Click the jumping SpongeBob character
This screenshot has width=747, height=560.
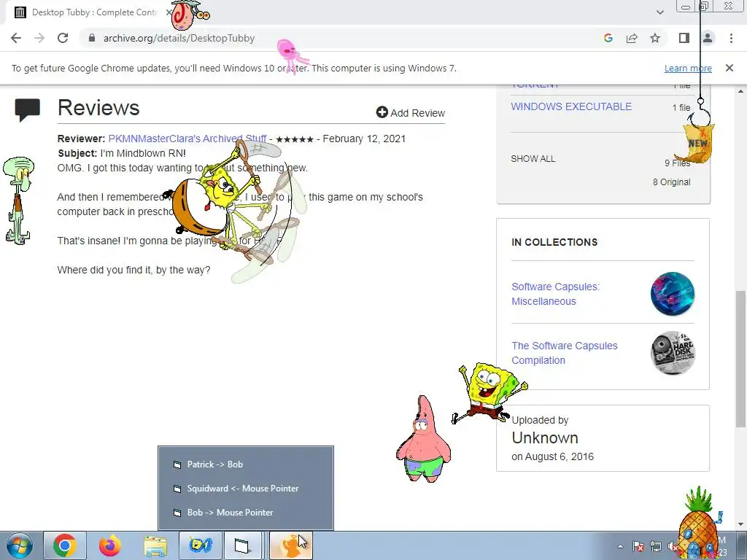coord(489,392)
